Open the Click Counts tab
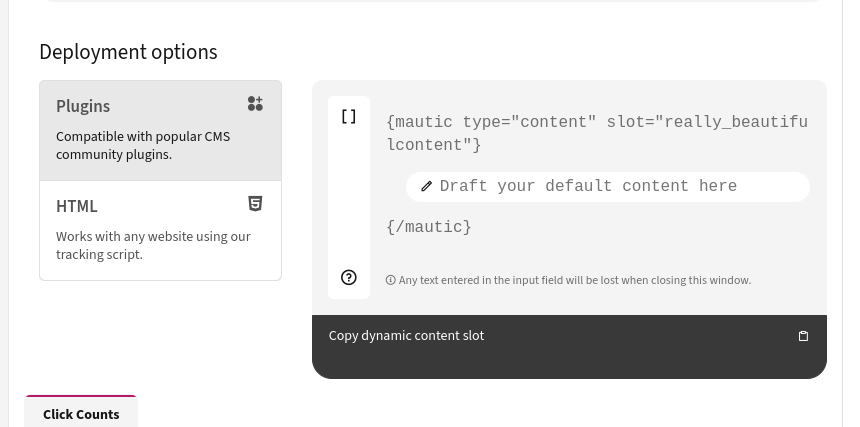The image size is (860, 427). click(x=81, y=414)
